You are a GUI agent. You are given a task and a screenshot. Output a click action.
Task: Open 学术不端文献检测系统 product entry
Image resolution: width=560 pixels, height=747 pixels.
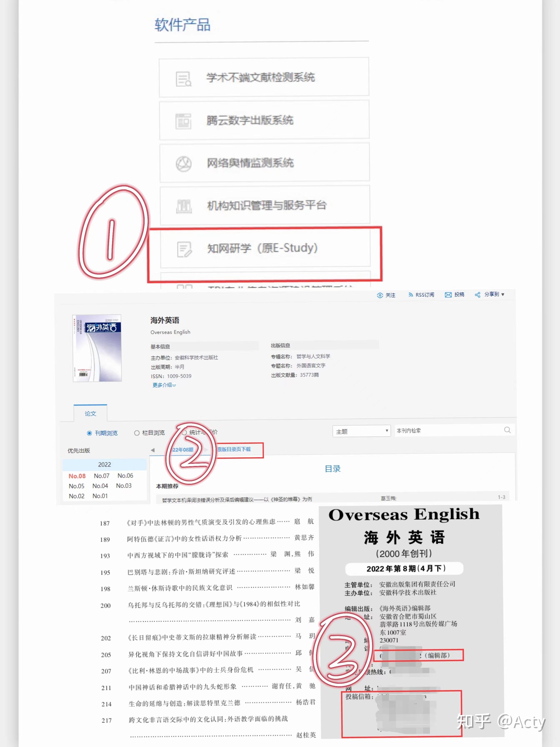tap(264, 77)
